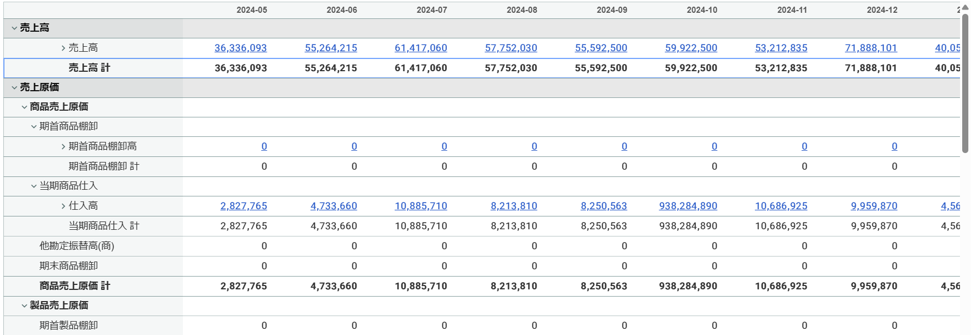Open 売上高 amount 59,922,500 for 2024-10
This screenshot has height=335, width=980.
pos(691,48)
